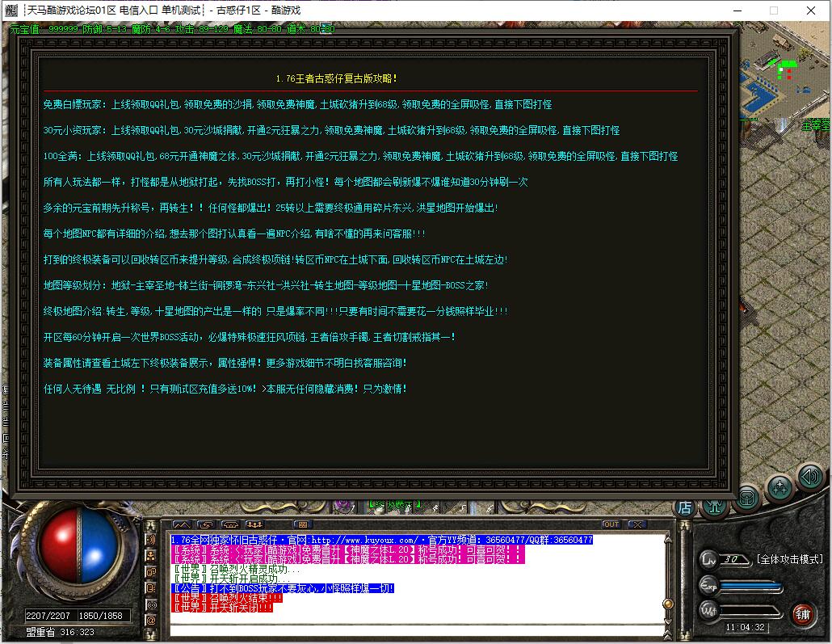Viewport: 832px width, 644px height.
Task: Click the mountain-shaped minimap icon above chat
Action: pyautogui.click(x=181, y=524)
